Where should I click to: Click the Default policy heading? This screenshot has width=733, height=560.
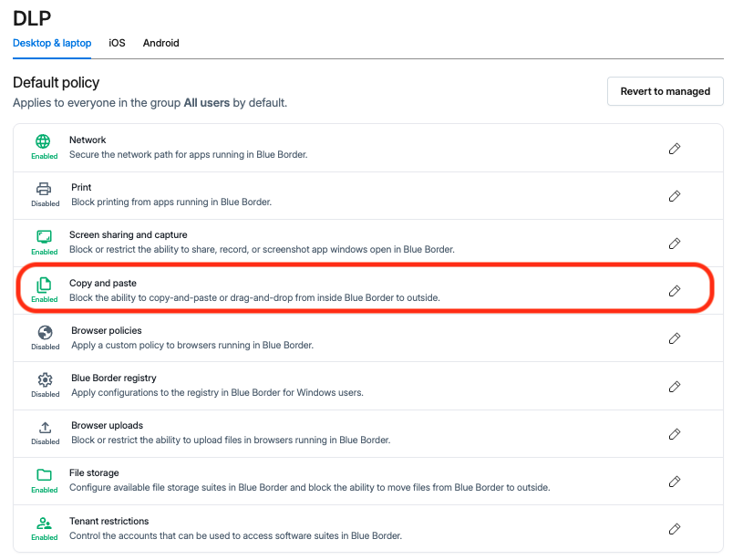coord(57,83)
